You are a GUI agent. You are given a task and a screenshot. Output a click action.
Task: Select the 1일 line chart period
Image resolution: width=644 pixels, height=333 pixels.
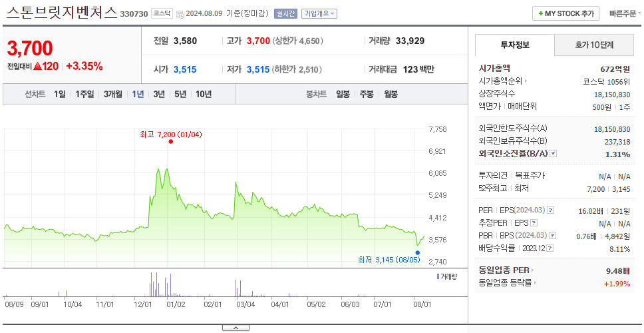60,94
